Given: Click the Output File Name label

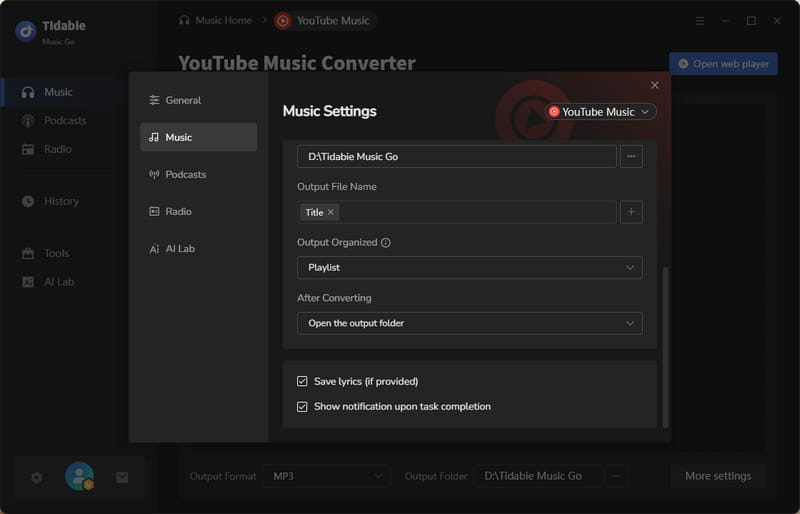Looking at the screenshot, I should (337, 187).
